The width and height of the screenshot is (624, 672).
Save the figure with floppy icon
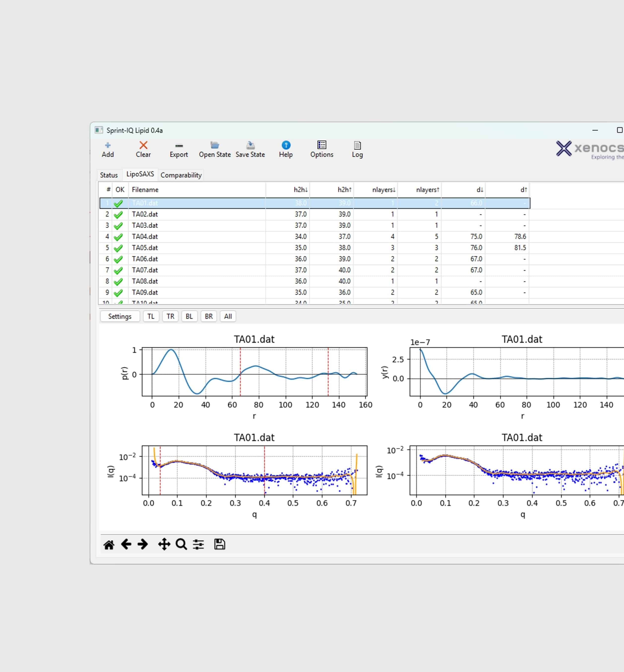tap(219, 544)
